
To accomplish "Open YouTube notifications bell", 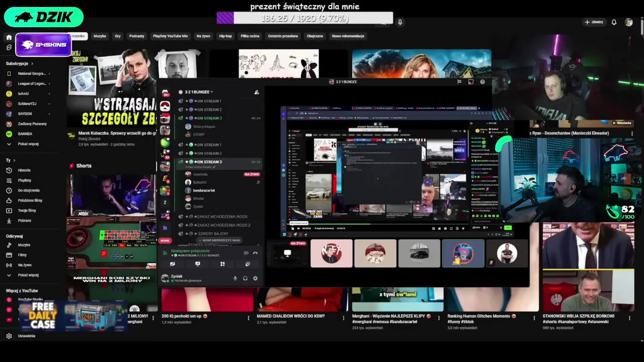I will tap(614, 22).
